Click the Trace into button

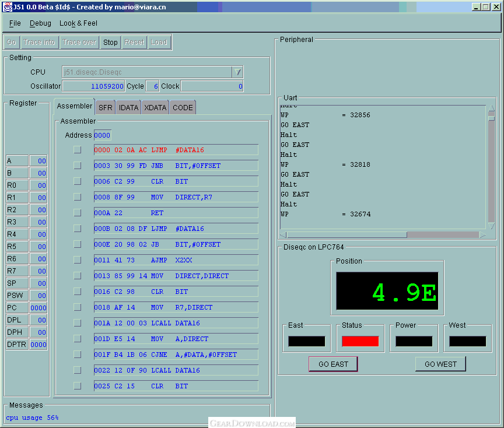point(39,43)
